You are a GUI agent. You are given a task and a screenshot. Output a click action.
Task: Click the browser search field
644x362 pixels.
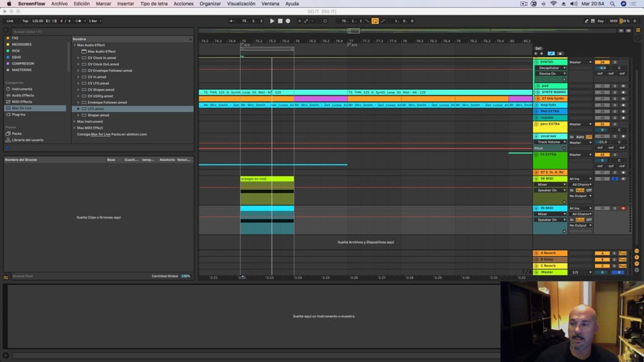pos(101,32)
